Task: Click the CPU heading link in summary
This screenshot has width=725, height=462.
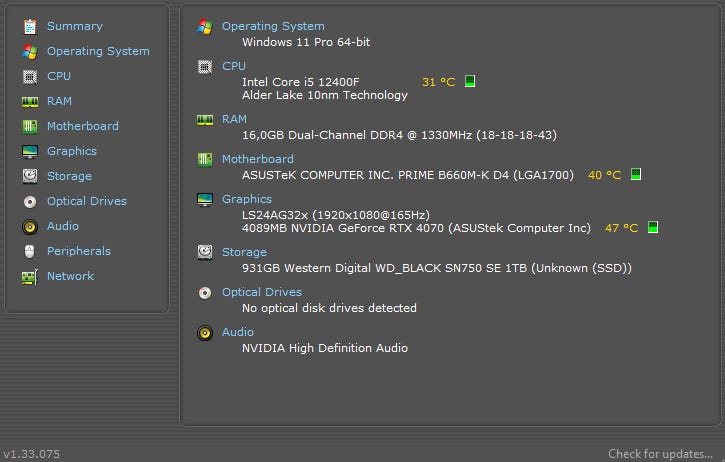Action: click(x=234, y=66)
